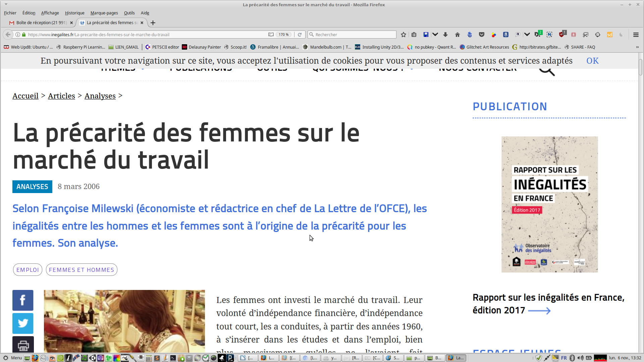This screenshot has width=644, height=362.
Task: Go to the home page icon
Action: point(457,35)
